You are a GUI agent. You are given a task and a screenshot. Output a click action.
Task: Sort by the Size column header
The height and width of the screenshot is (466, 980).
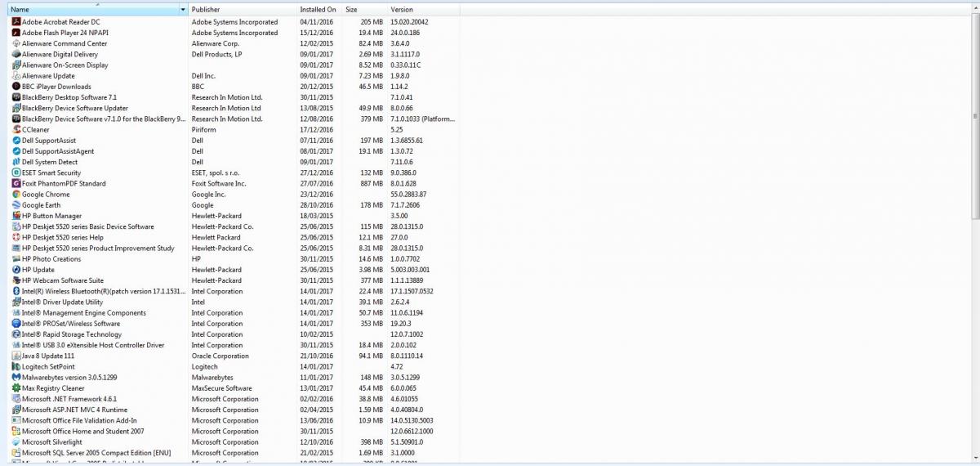[364, 9]
